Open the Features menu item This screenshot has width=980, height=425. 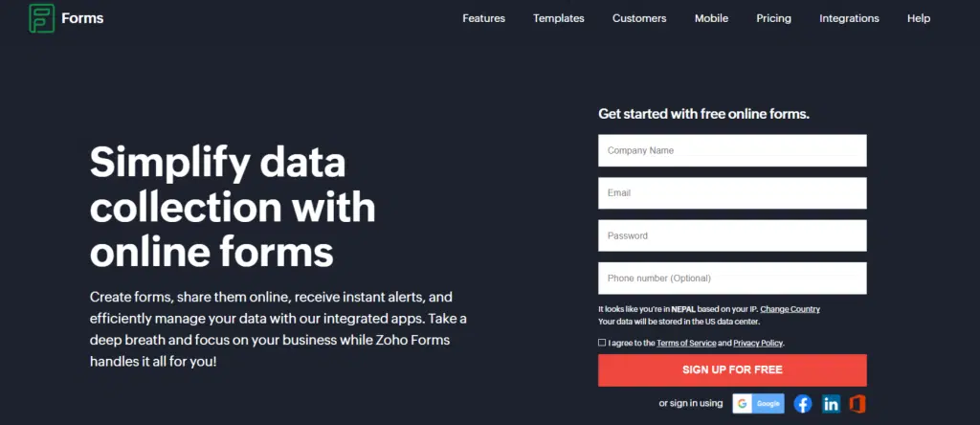coord(483,18)
